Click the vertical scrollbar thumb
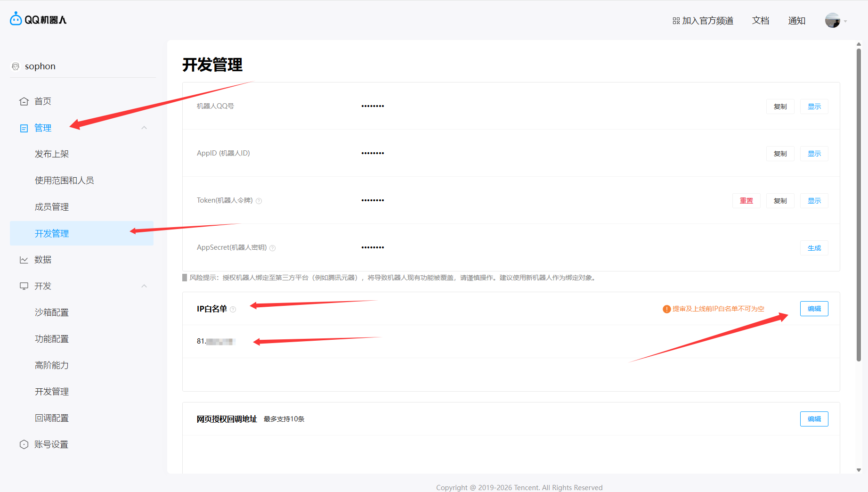Screen dimensions: 868x492 (859, 203)
